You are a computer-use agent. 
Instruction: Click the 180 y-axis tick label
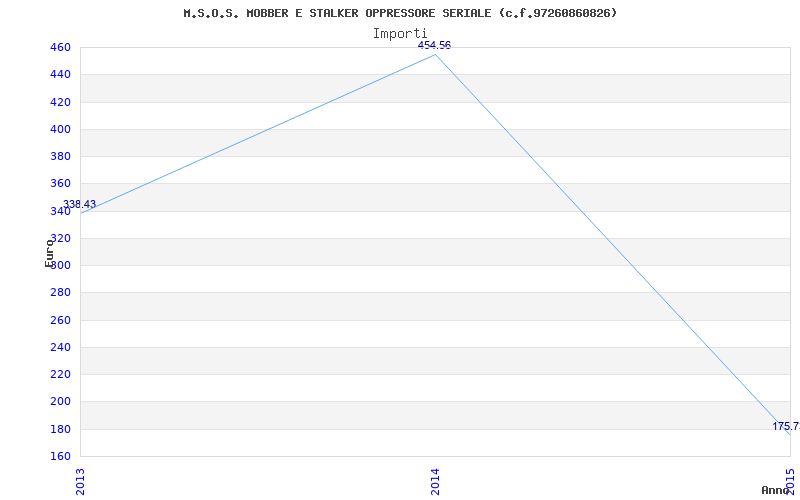coord(60,429)
